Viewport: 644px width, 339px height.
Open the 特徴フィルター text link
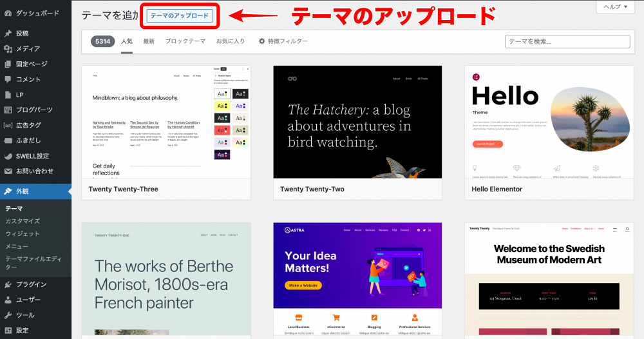coord(287,41)
